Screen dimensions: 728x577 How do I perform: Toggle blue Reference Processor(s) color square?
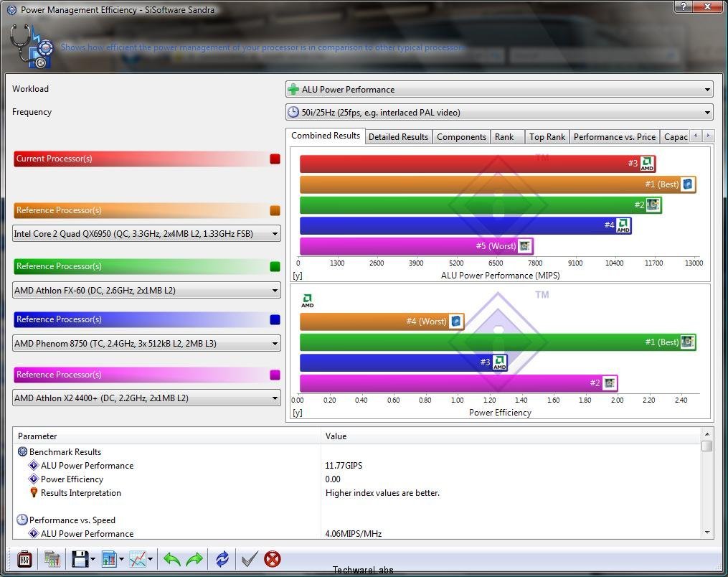[275, 319]
